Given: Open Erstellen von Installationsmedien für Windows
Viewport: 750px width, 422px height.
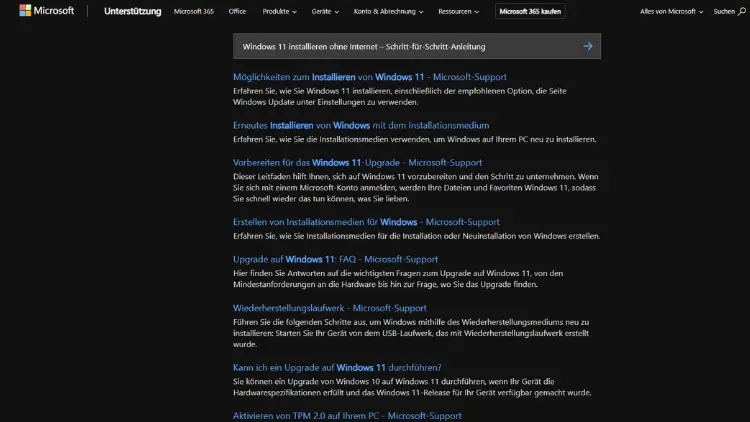Looking at the screenshot, I should (366, 222).
